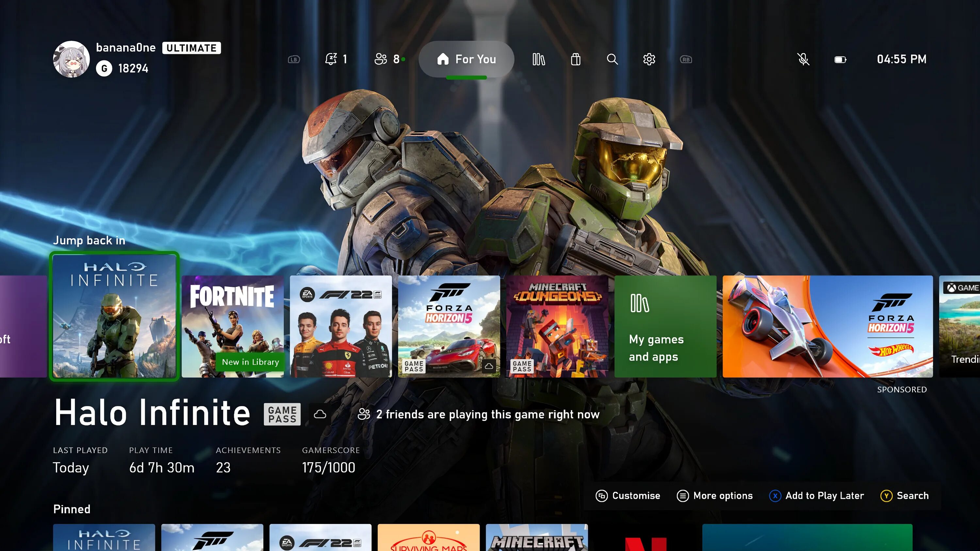Open Xbox settings menu
Viewport: 980px width, 551px height.
[x=648, y=58]
